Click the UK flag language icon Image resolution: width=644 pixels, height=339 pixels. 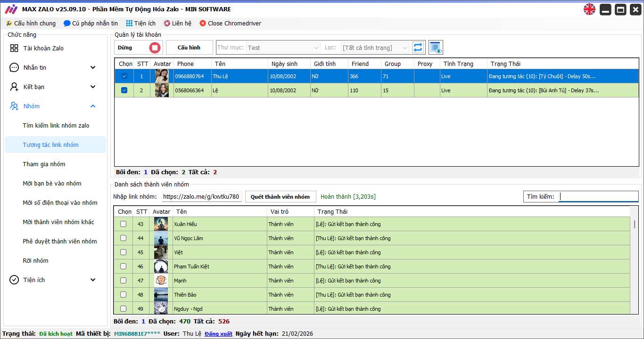pyautogui.click(x=589, y=9)
